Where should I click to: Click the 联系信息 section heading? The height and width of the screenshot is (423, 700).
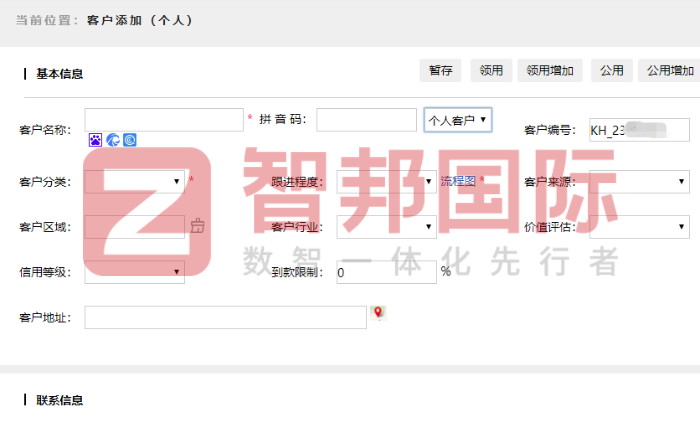coord(59,400)
